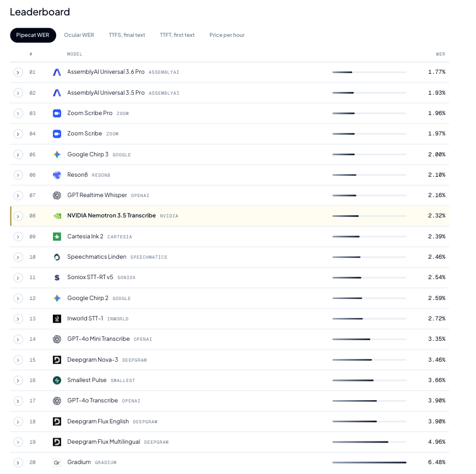Click the Deepgram Nova-3 logo icon
Viewport: 476px width, 474px height.
[57, 359]
